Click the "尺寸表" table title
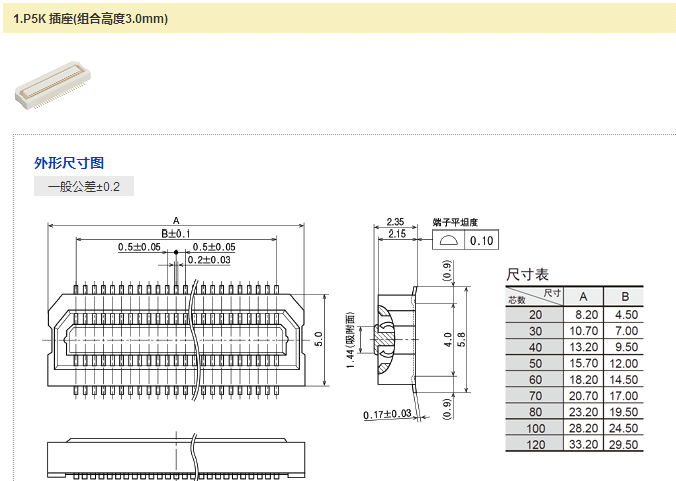This screenshot has height=481, width=676. [527, 274]
